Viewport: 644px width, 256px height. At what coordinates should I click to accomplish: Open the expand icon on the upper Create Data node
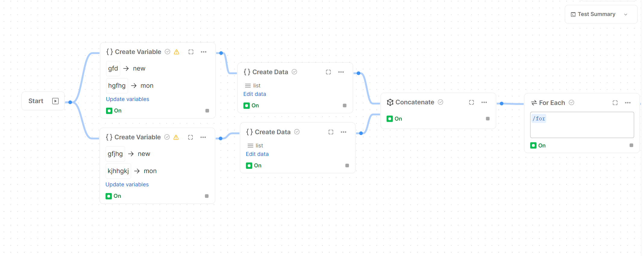(328, 72)
